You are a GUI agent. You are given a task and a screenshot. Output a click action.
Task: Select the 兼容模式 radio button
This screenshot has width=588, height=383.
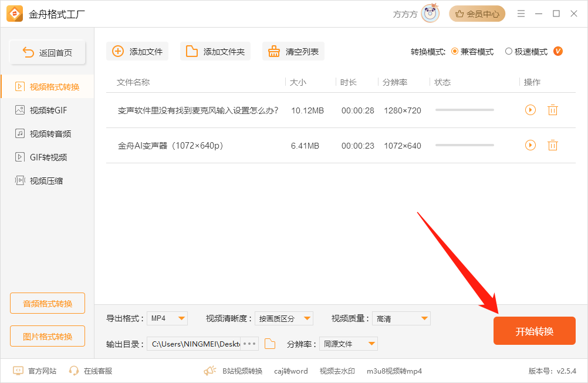pos(454,51)
